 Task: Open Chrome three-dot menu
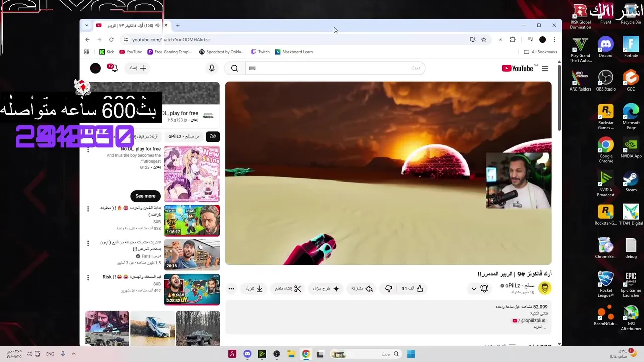coord(554,39)
